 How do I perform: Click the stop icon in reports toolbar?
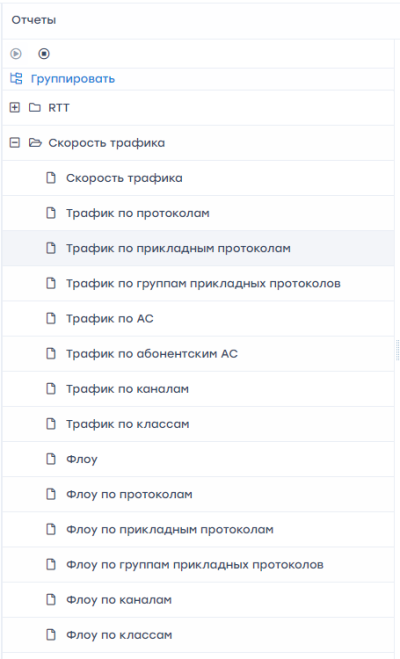pos(44,54)
